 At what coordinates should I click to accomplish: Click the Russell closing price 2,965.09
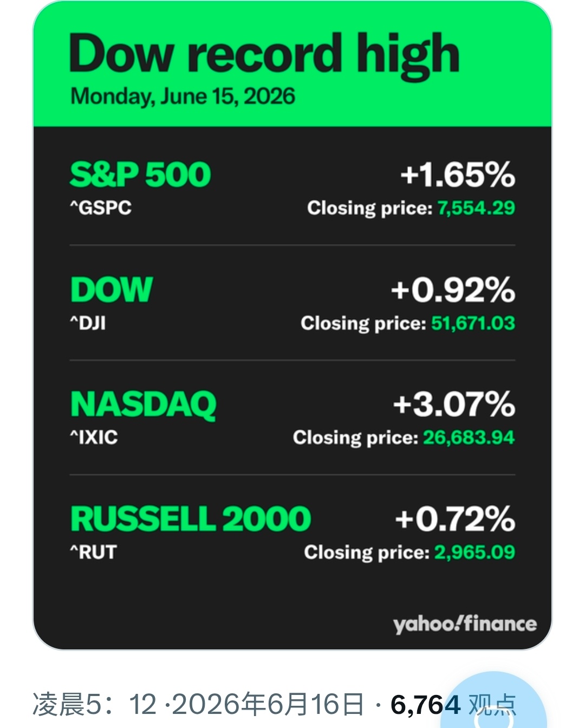tap(474, 552)
